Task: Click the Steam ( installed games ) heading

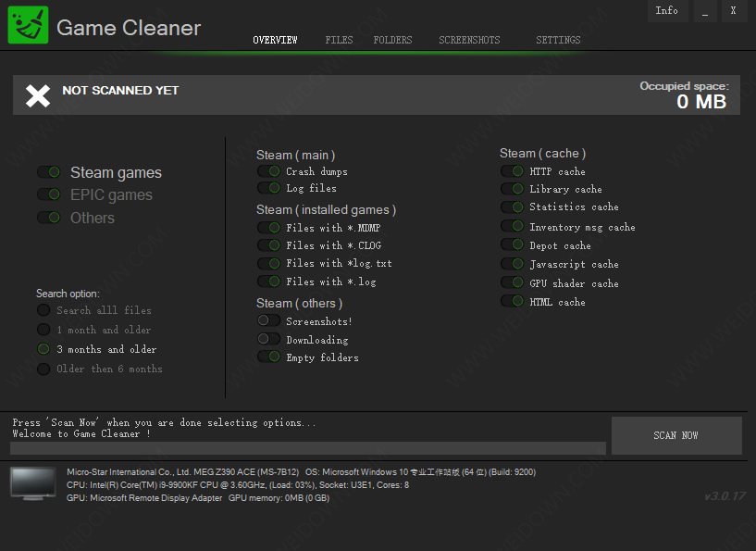Action: [x=326, y=210]
